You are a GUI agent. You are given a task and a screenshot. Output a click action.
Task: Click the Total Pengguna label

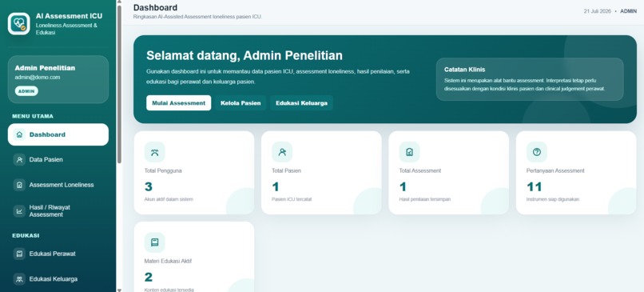[163, 170]
